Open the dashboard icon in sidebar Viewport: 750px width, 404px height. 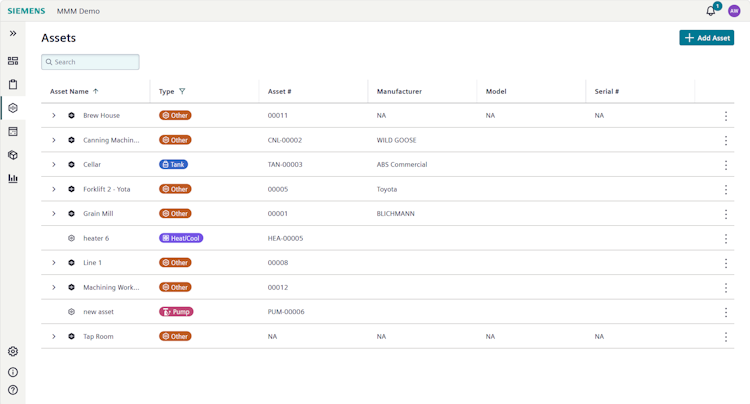pos(13,61)
